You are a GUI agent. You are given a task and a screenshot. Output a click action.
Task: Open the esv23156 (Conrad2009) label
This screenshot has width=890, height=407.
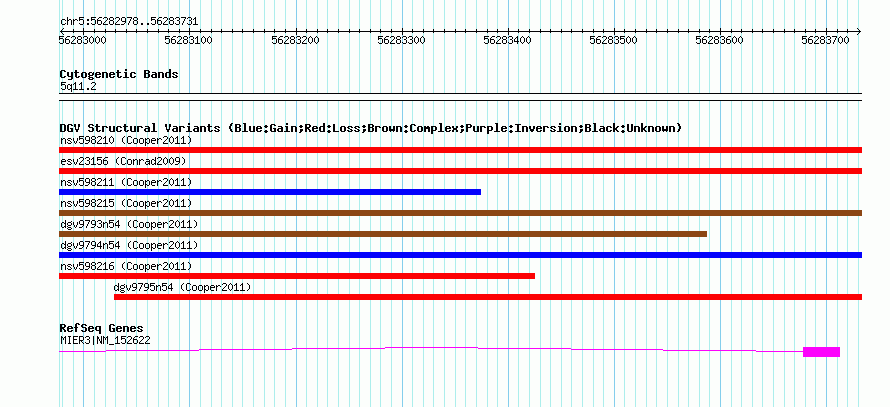coord(123,161)
